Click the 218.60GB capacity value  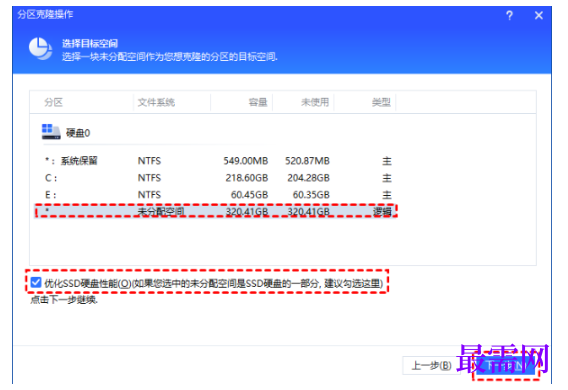point(247,178)
